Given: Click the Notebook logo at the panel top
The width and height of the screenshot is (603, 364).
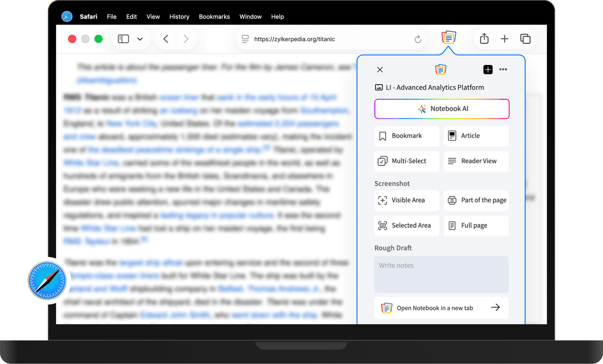Looking at the screenshot, I should click(441, 69).
